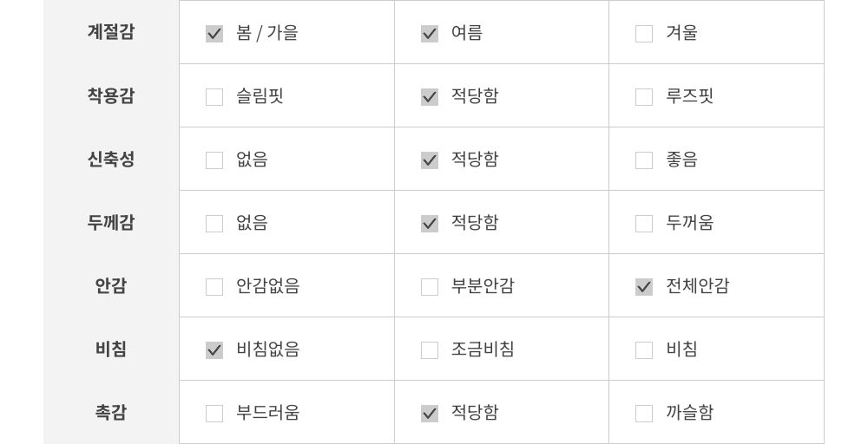
Task: Check the 두꺼움 thickness checkbox
Action: pyautogui.click(x=644, y=224)
